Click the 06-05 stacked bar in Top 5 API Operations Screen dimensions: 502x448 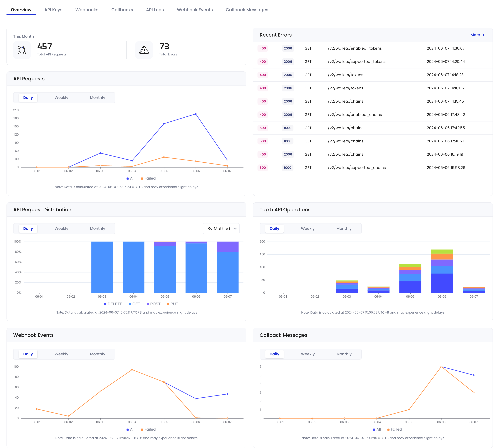pyautogui.click(x=410, y=278)
